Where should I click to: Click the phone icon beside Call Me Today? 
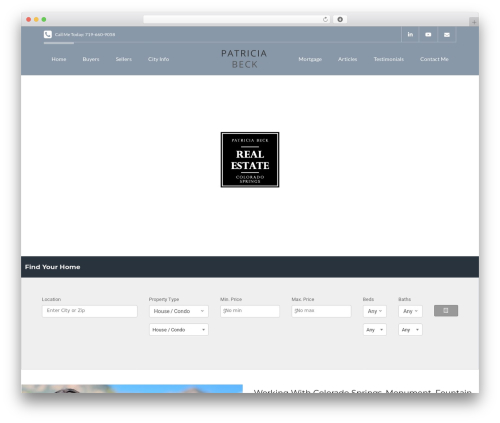tap(48, 34)
